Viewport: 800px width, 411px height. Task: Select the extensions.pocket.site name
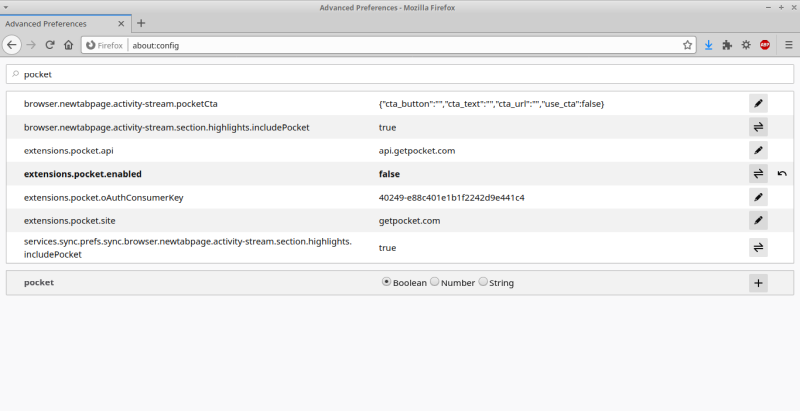69,221
